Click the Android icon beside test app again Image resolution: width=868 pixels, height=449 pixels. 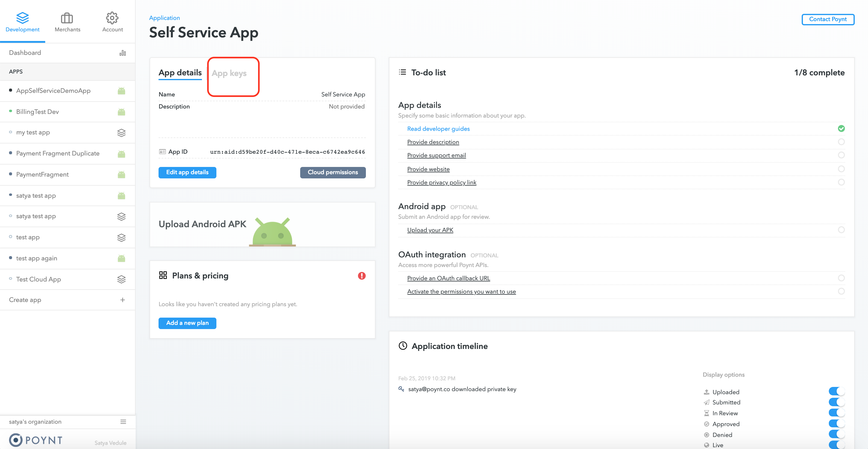(x=121, y=258)
